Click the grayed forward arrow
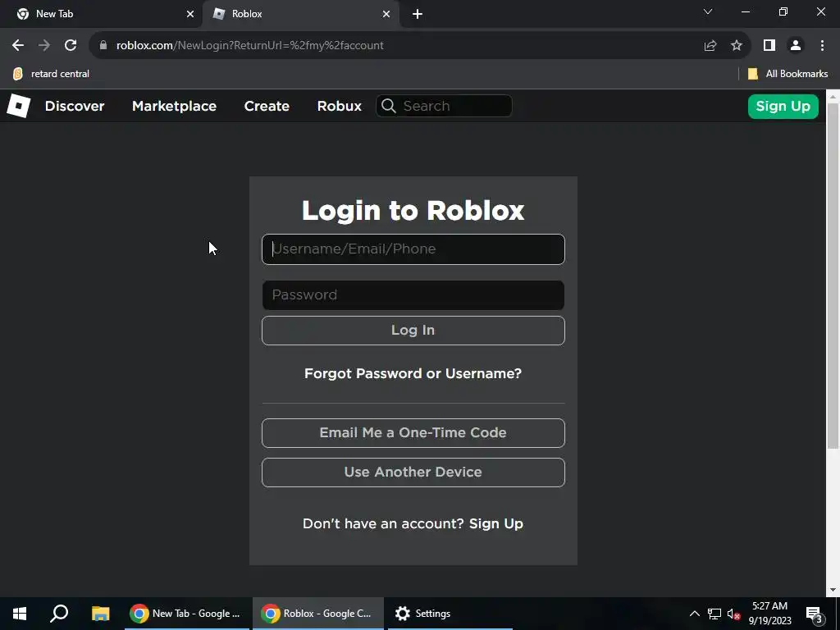This screenshot has width=840, height=630. [x=44, y=46]
